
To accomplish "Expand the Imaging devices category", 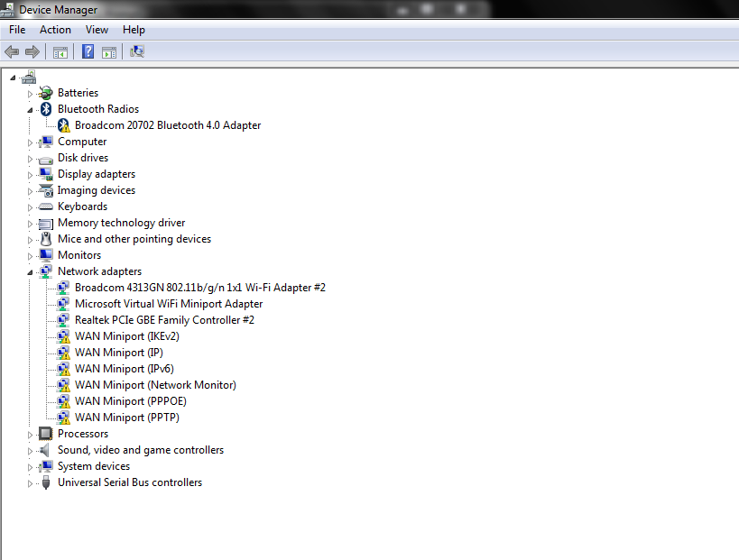I will coord(30,191).
